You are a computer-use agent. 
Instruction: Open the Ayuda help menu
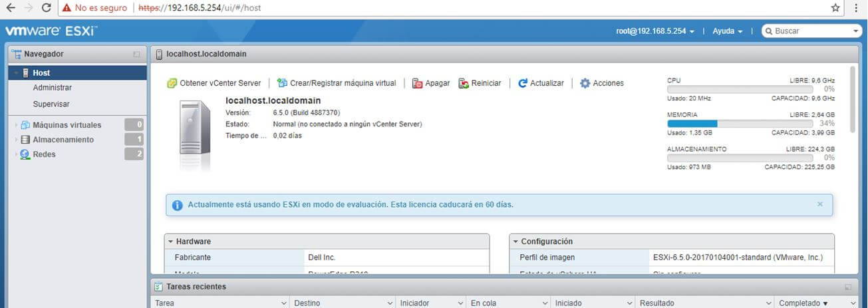[727, 31]
